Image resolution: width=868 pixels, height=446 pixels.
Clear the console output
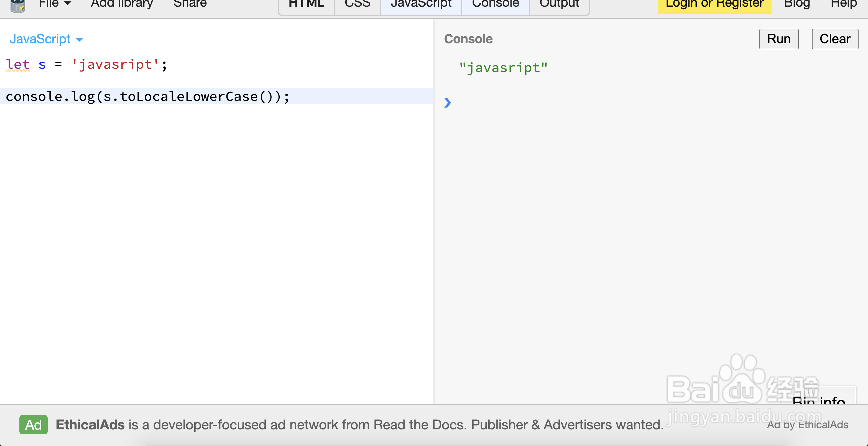tap(835, 39)
